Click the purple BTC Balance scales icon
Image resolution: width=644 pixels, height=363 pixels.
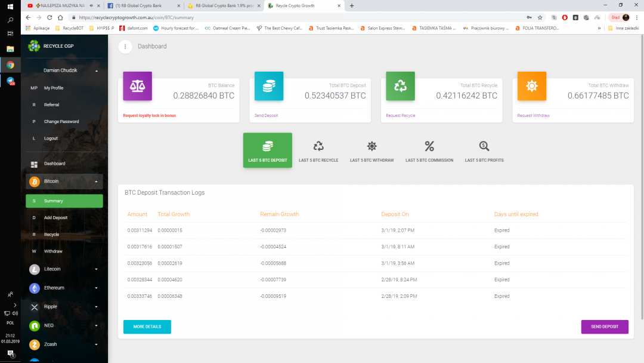[137, 86]
